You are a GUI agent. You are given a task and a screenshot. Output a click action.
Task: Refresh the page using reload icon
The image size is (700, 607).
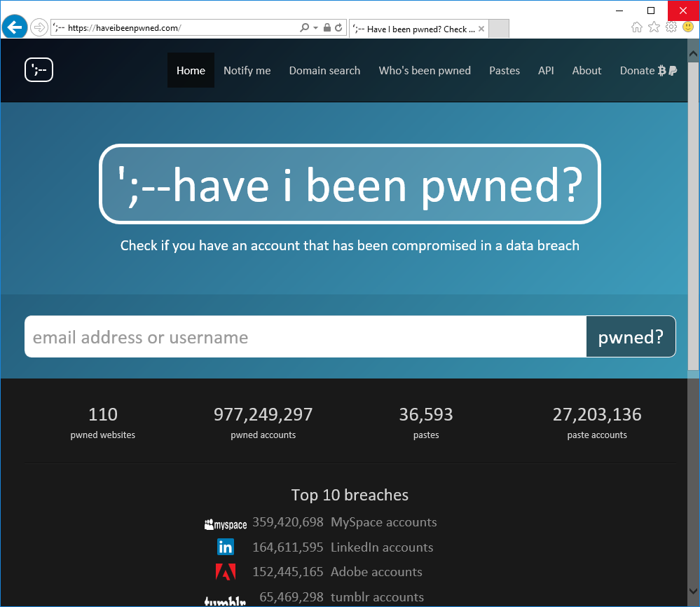point(338,28)
